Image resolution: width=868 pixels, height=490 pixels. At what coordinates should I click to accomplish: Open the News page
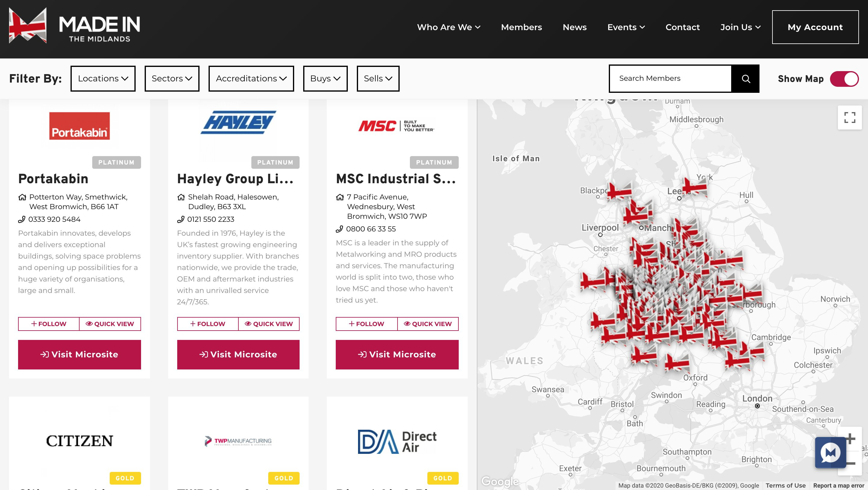click(574, 27)
